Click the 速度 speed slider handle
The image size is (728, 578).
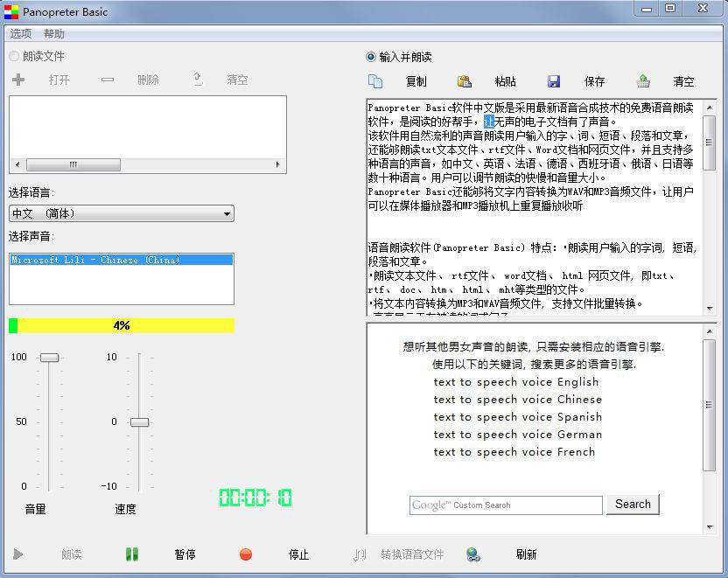[x=139, y=421]
